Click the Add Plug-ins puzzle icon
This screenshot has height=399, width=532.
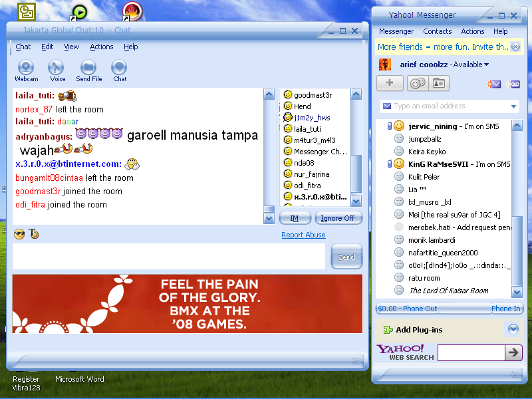click(388, 330)
